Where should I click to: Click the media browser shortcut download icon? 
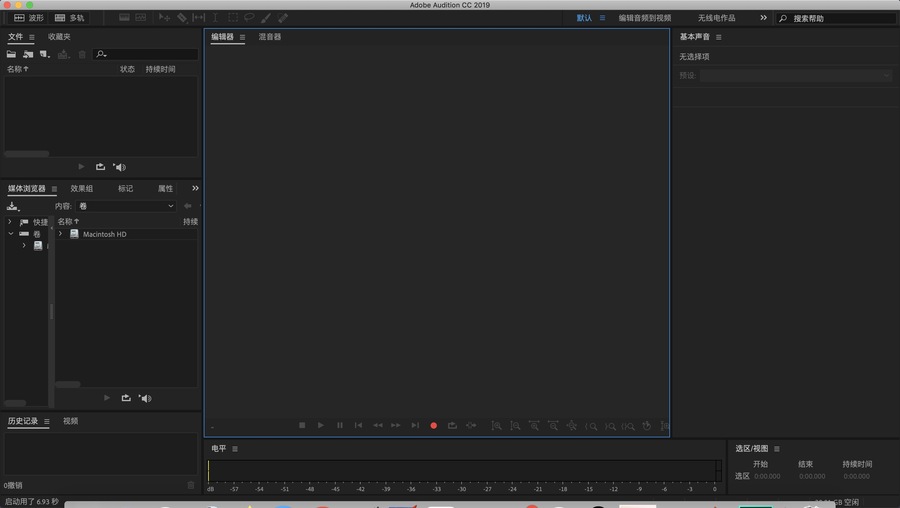coord(13,206)
